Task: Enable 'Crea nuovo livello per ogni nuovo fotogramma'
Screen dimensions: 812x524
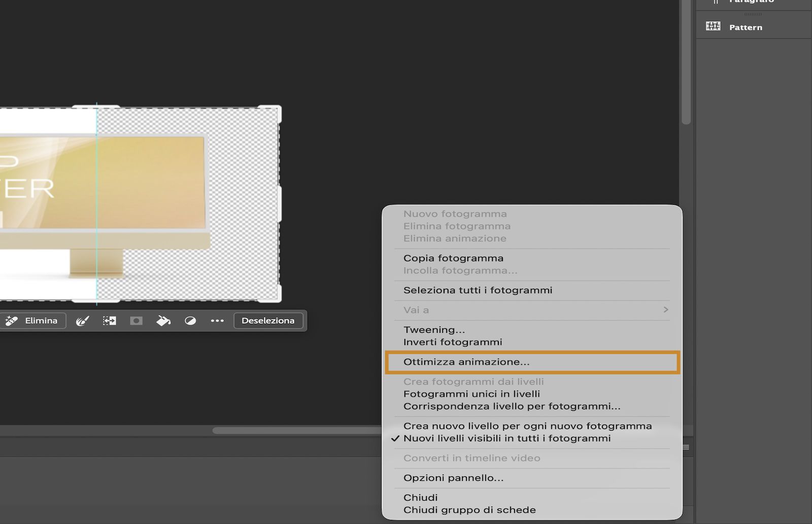Action: point(528,426)
